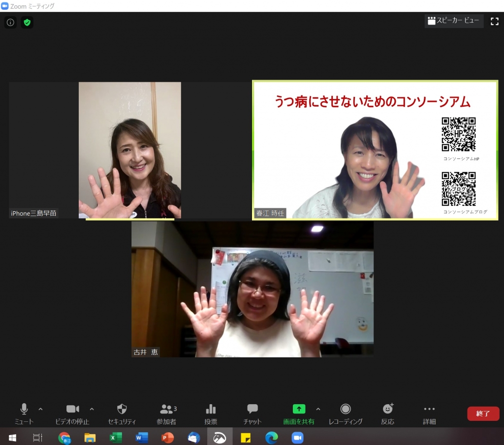
Task: Select 古井 恵's video tile
Action: tap(252, 289)
